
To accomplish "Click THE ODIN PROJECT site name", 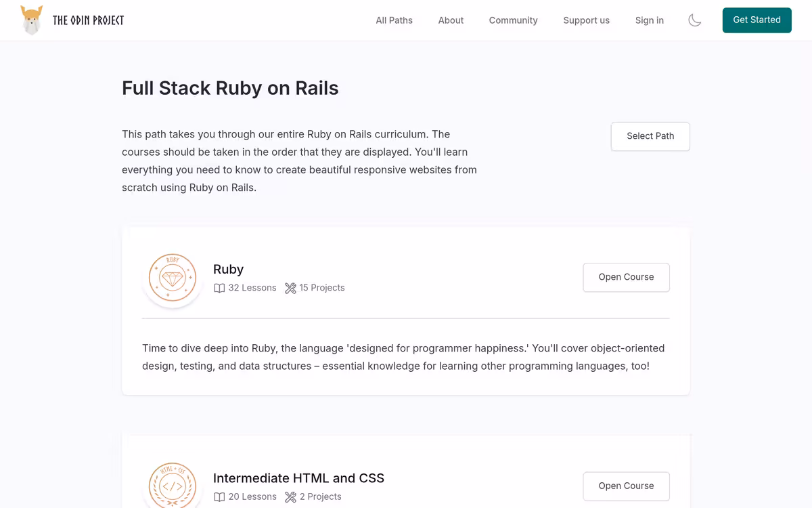I will (x=88, y=20).
